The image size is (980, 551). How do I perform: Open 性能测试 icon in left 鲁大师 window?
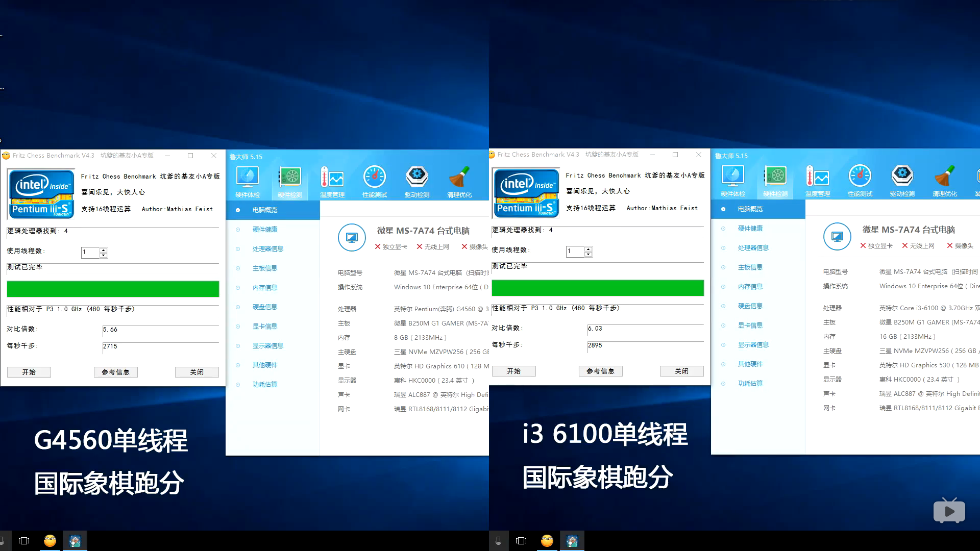click(375, 182)
